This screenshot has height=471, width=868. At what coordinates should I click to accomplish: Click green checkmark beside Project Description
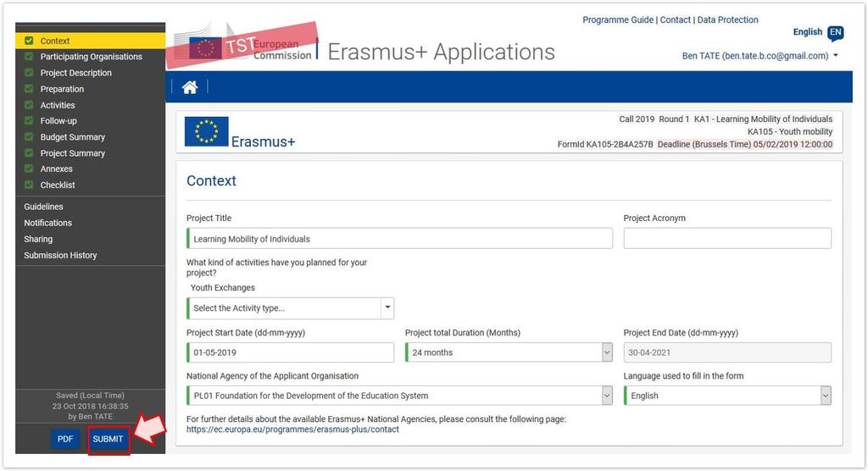click(29, 73)
